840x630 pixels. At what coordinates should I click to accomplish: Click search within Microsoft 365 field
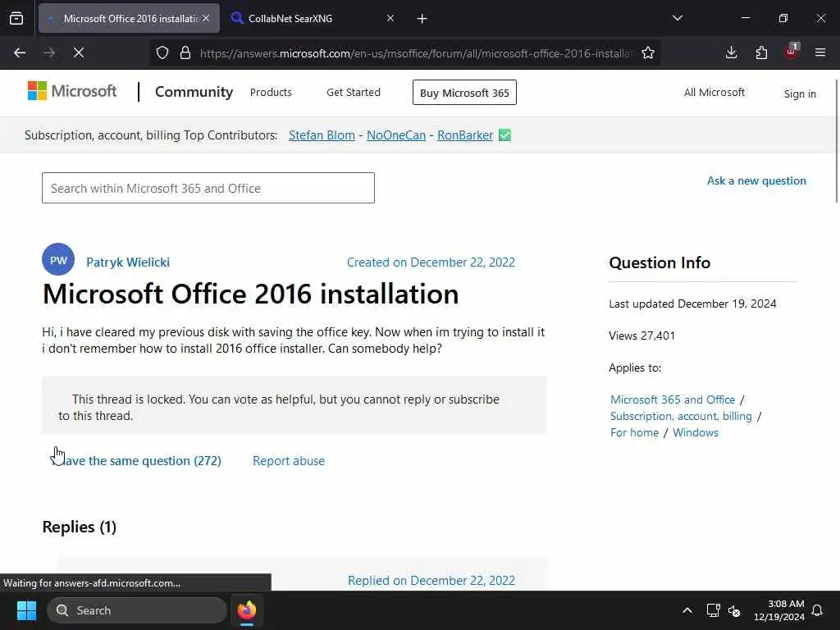(x=208, y=188)
